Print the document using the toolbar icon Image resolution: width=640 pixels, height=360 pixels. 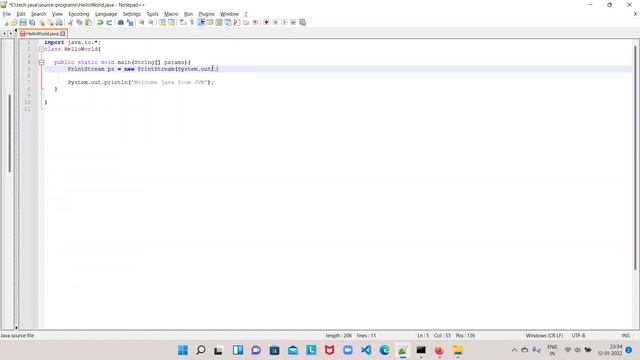59,22
